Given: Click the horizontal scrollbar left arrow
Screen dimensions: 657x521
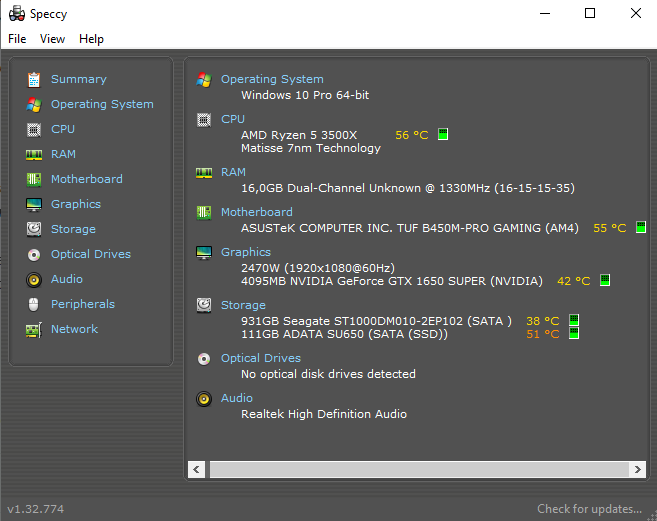Looking at the screenshot, I should coord(197,469).
